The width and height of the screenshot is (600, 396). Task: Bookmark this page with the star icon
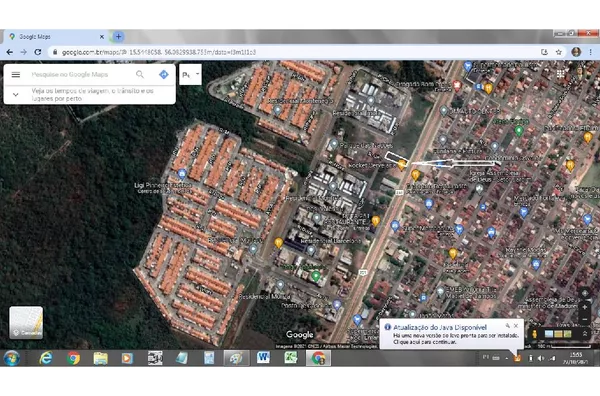(559, 52)
